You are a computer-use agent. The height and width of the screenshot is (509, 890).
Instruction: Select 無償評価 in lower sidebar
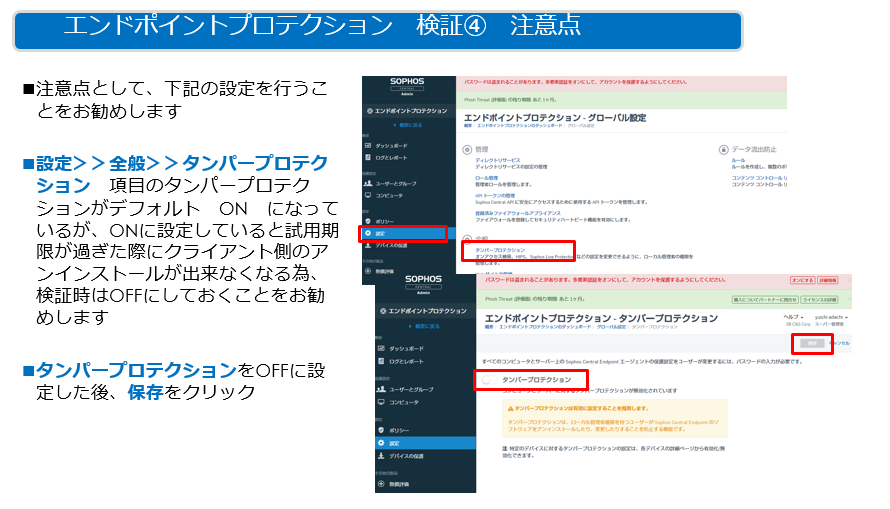[399, 484]
